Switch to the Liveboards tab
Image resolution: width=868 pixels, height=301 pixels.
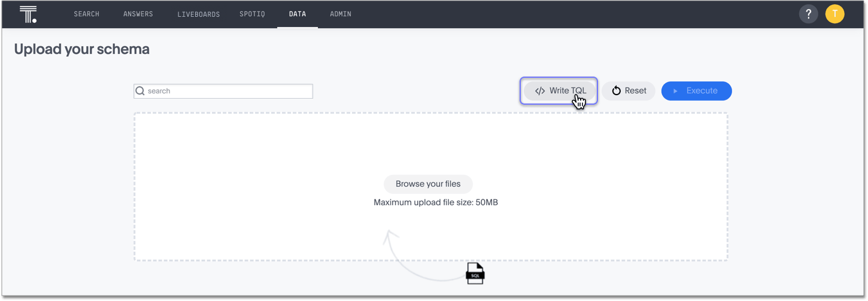(199, 14)
